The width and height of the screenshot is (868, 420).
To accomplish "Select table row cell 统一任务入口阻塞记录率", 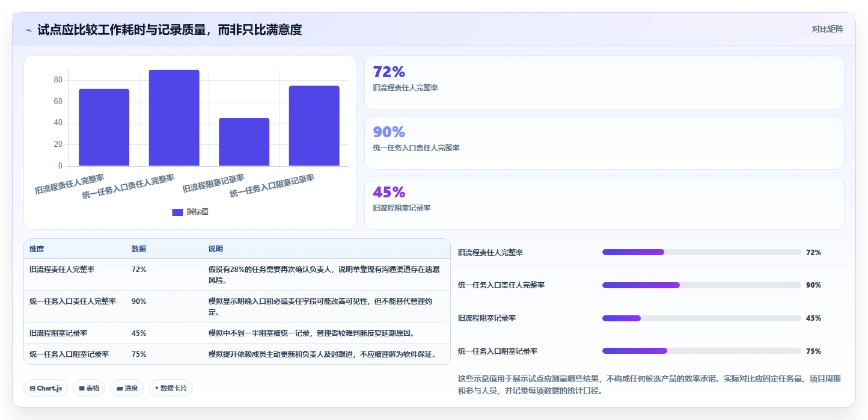I will pyautogui.click(x=69, y=354).
